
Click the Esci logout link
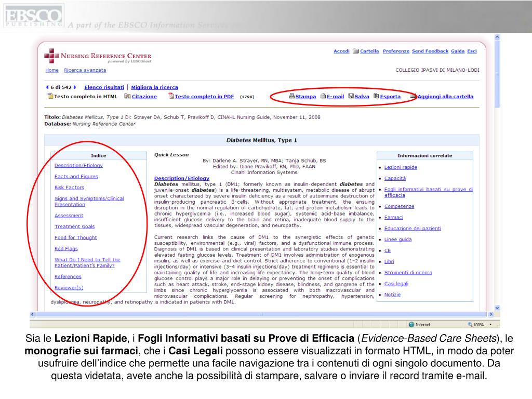pos(472,51)
